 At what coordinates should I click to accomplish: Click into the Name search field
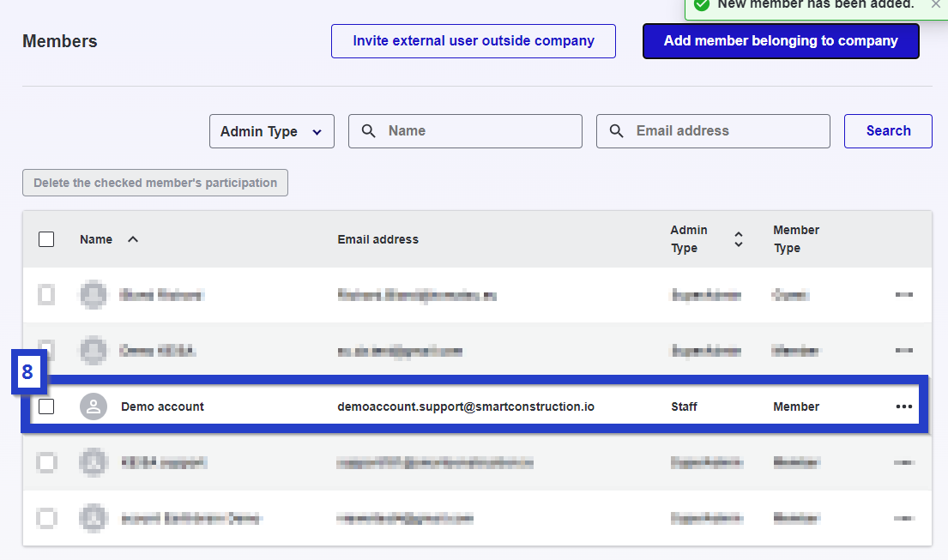point(476,131)
